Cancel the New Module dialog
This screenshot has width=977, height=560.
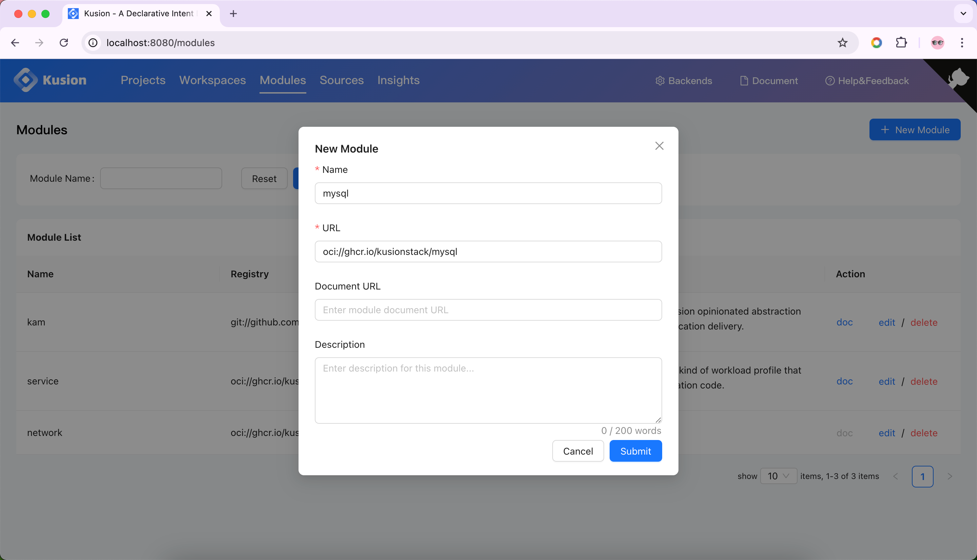click(x=578, y=451)
